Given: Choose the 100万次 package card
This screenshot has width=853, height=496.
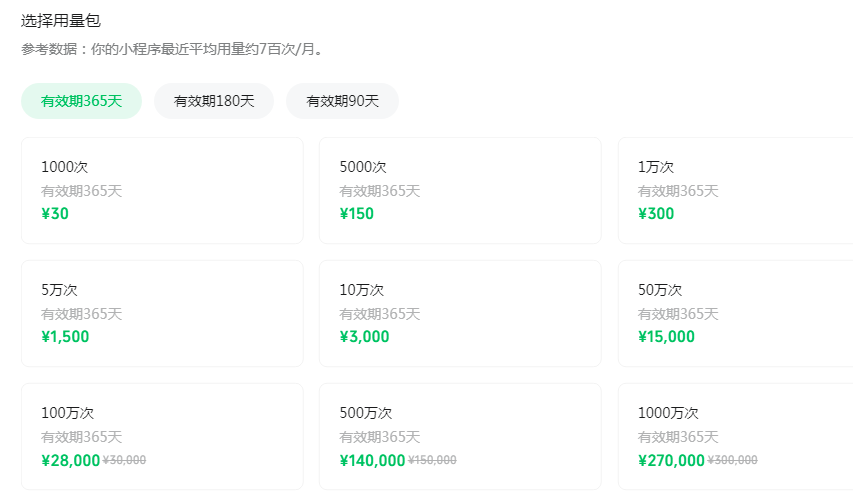Looking at the screenshot, I should [x=162, y=436].
